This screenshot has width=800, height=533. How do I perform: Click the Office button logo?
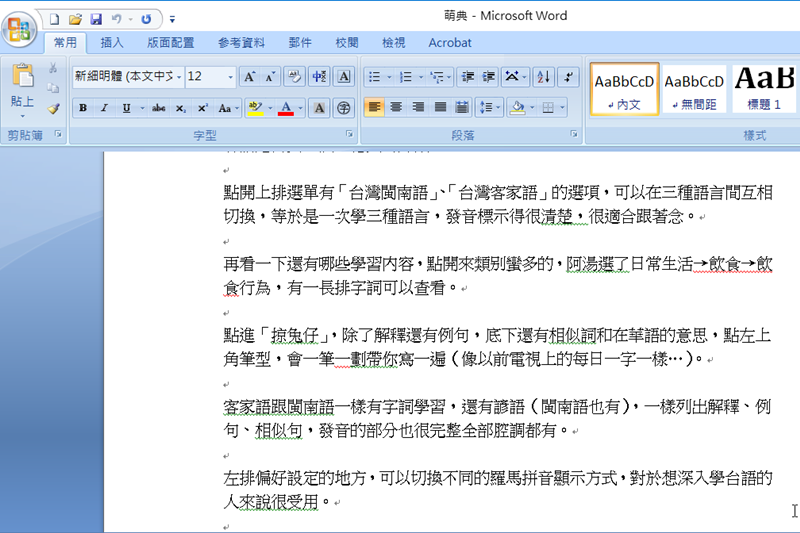20,27
